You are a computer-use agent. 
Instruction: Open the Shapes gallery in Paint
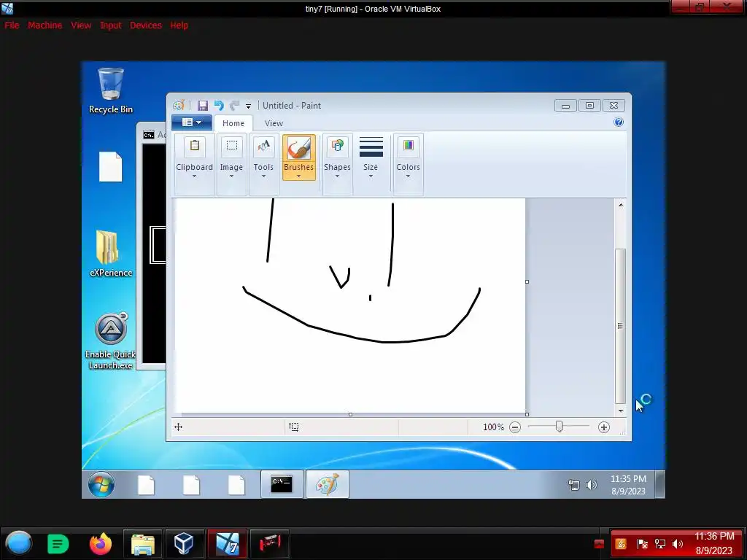point(337,163)
